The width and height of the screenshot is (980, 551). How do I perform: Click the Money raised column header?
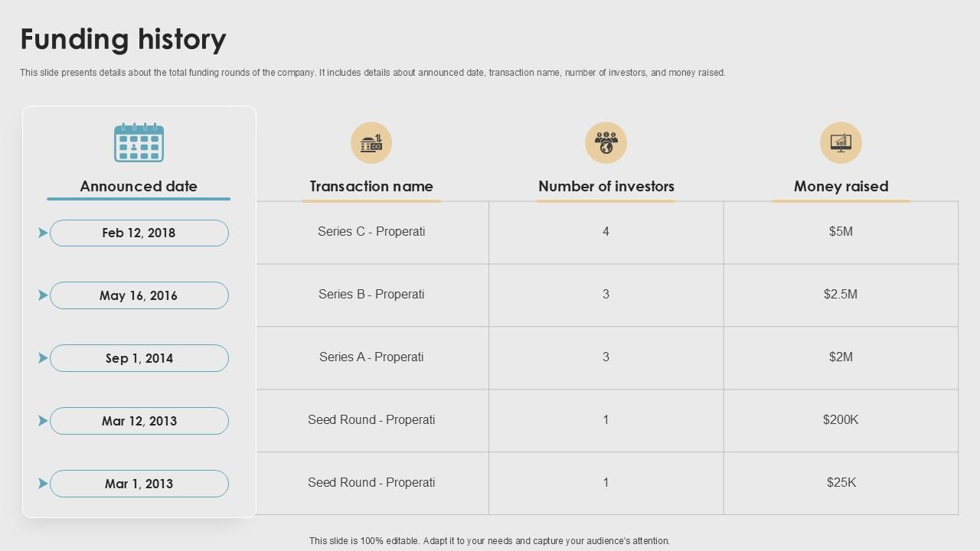coord(841,186)
